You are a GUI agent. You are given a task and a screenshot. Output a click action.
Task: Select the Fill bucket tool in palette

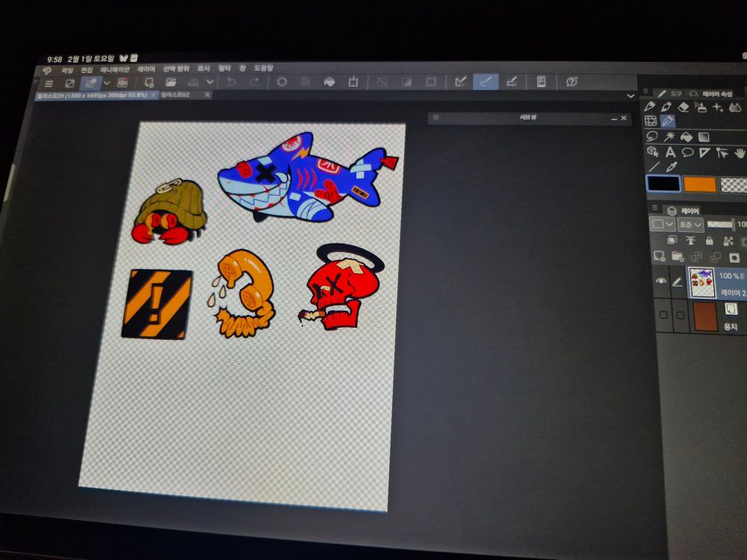[686, 137]
